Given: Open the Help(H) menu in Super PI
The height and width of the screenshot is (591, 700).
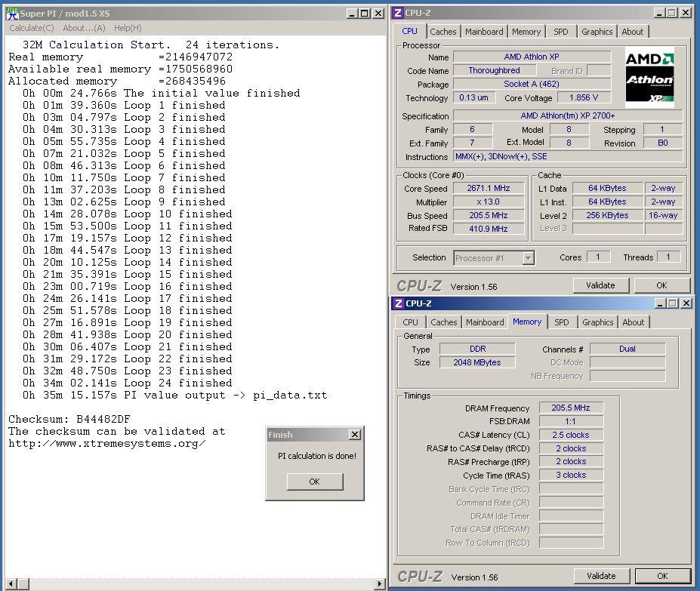Looking at the screenshot, I should click(128, 28).
